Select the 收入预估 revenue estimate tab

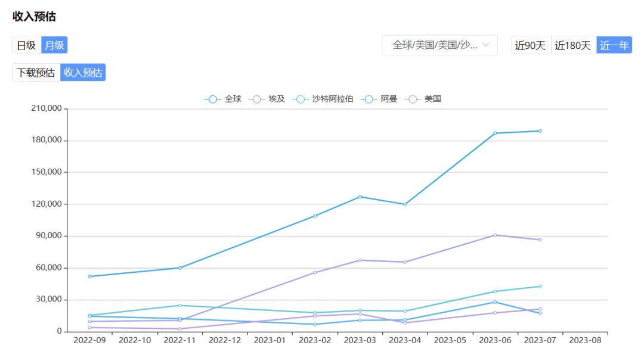coord(83,73)
